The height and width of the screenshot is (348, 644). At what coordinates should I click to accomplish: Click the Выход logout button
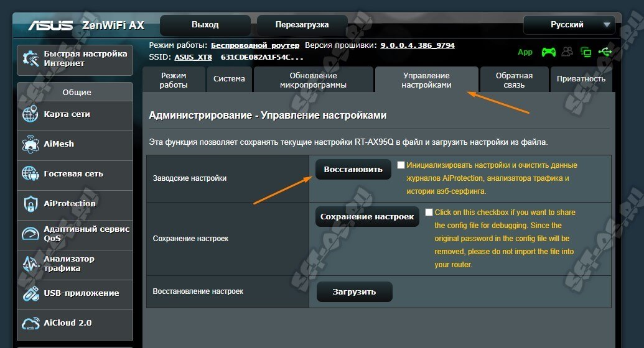pos(205,25)
